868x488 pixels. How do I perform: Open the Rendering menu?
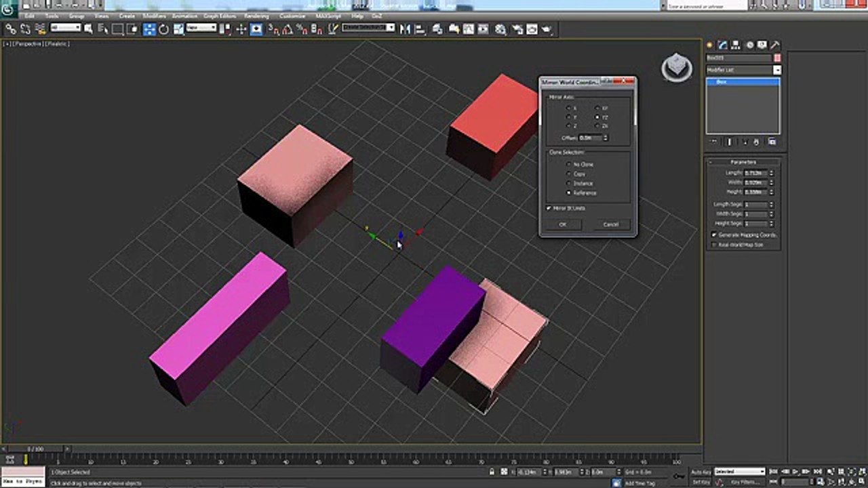256,16
